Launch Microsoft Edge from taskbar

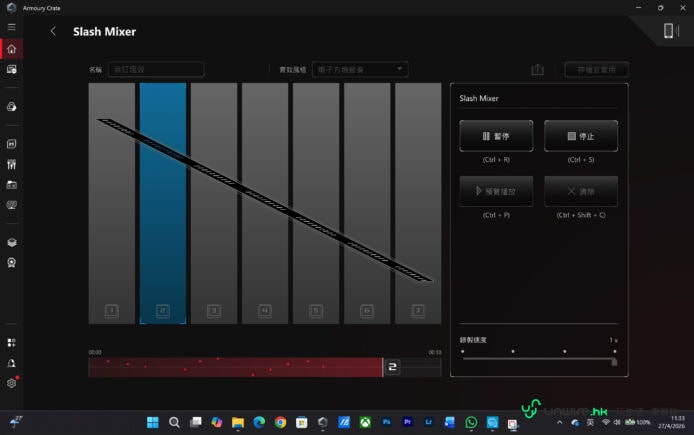pyautogui.click(x=259, y=423)
